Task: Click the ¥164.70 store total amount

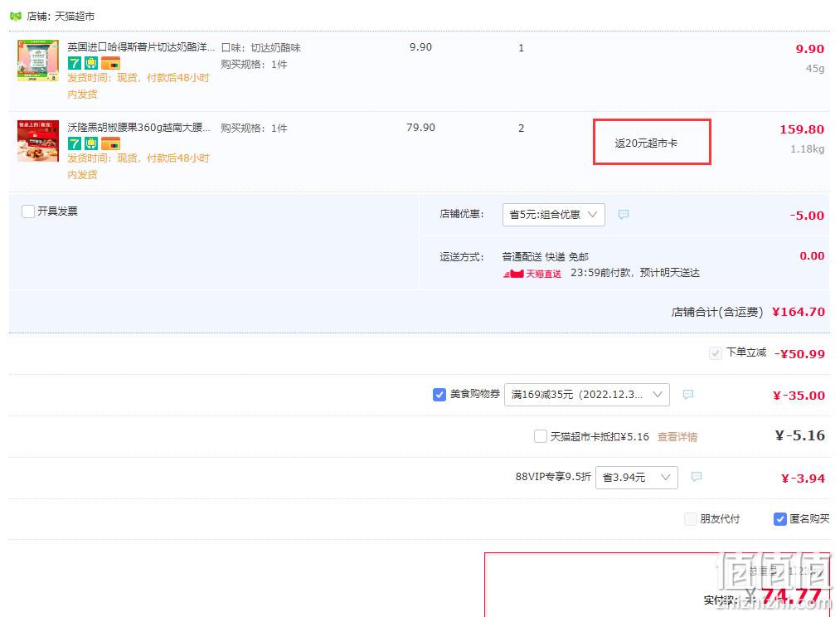Action: click(799, 312)
